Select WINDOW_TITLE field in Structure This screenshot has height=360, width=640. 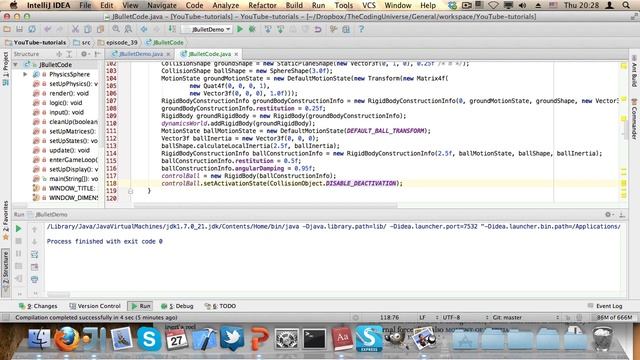[65, 188]
